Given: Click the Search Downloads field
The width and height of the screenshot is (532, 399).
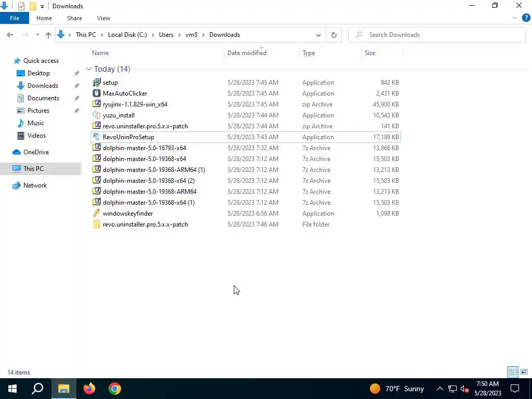Looking at the screenshot, I should [437, 35].
